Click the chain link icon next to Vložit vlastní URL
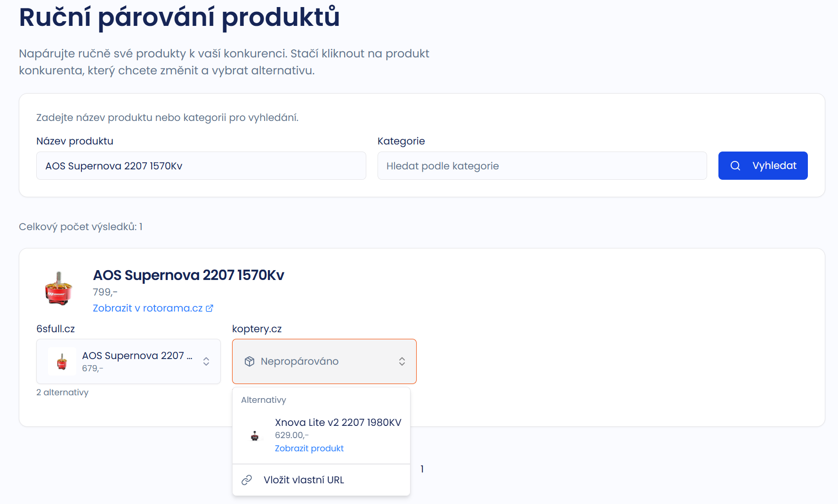 click(x=246, y=480)
